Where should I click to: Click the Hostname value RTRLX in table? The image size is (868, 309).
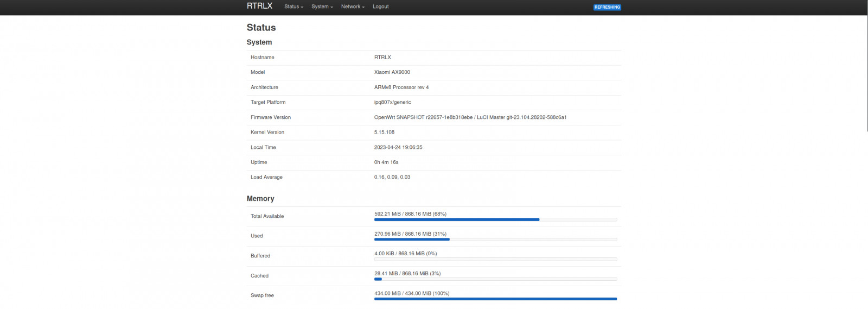(382, 57)
